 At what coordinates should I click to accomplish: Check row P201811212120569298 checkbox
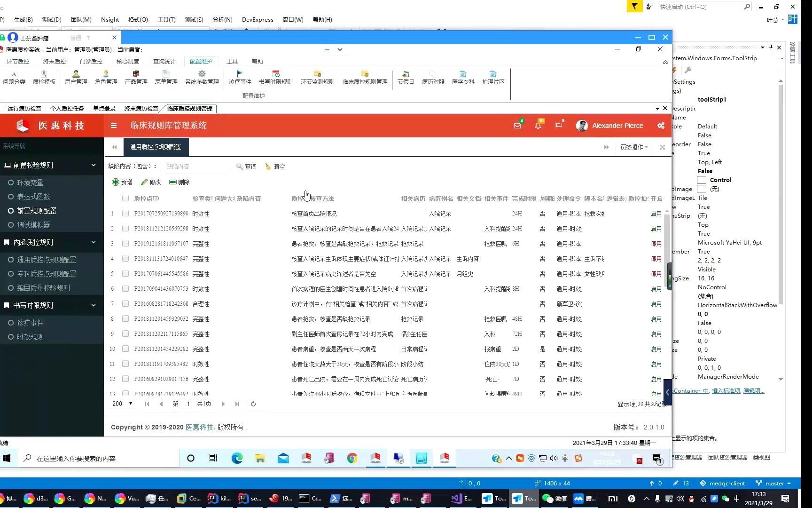tap(125, 229)
